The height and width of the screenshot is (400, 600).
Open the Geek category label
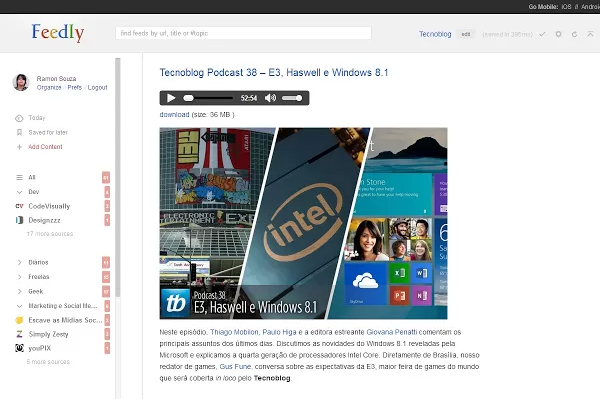coord(36,291)
